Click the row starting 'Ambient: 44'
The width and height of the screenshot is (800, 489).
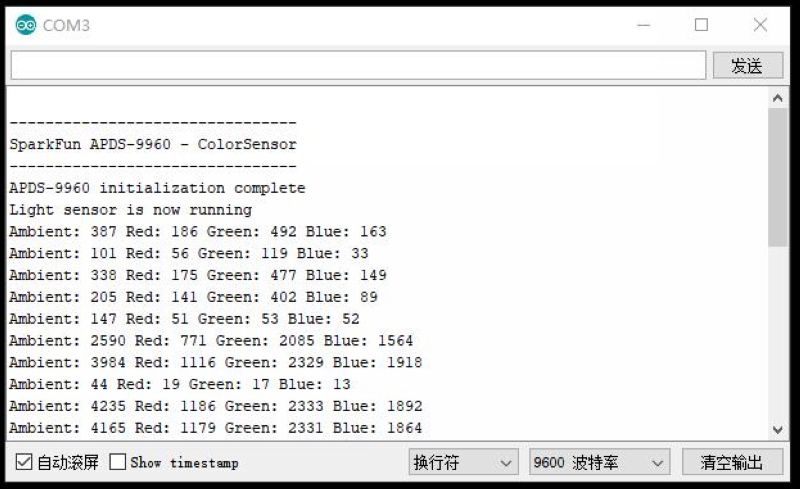180,384
